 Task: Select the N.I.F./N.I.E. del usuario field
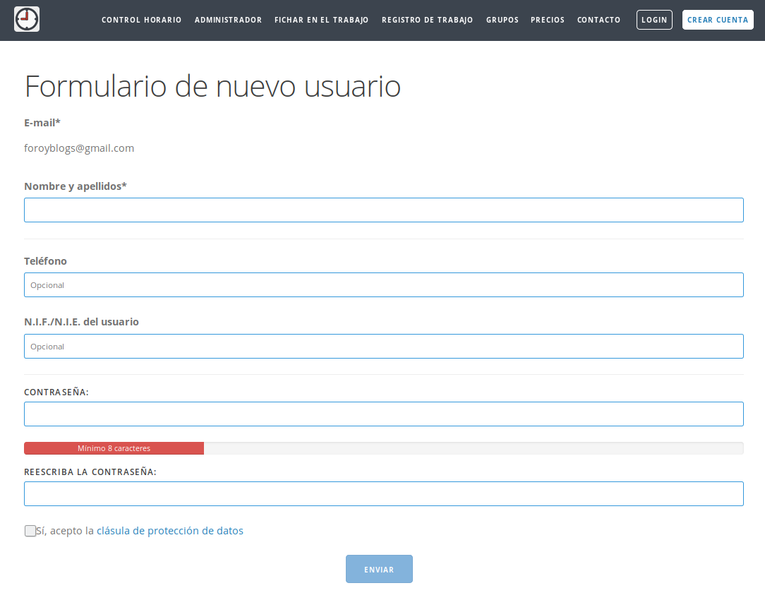click(383, 346)
